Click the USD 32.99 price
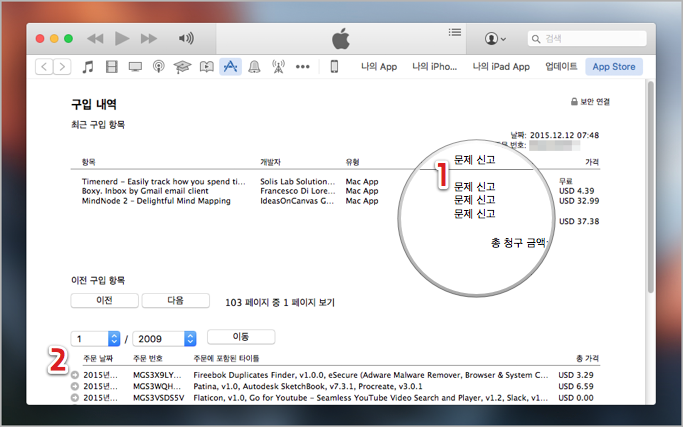Screen dimensions: 683x427 (x=579, y=201)
